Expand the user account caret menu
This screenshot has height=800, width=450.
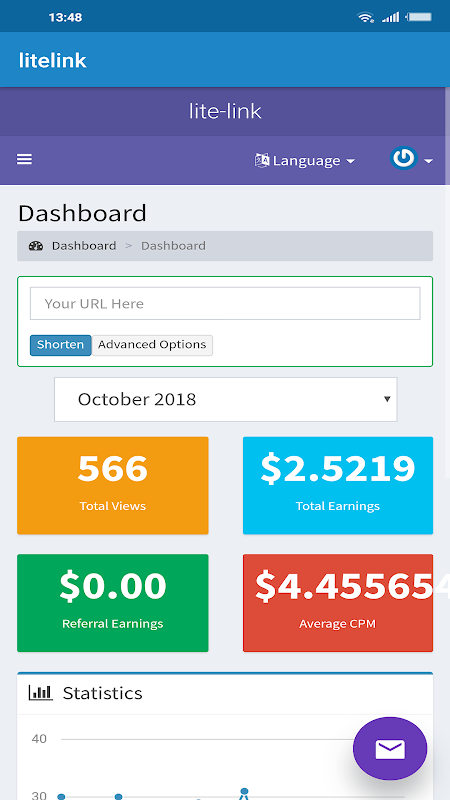pos(429,161)
